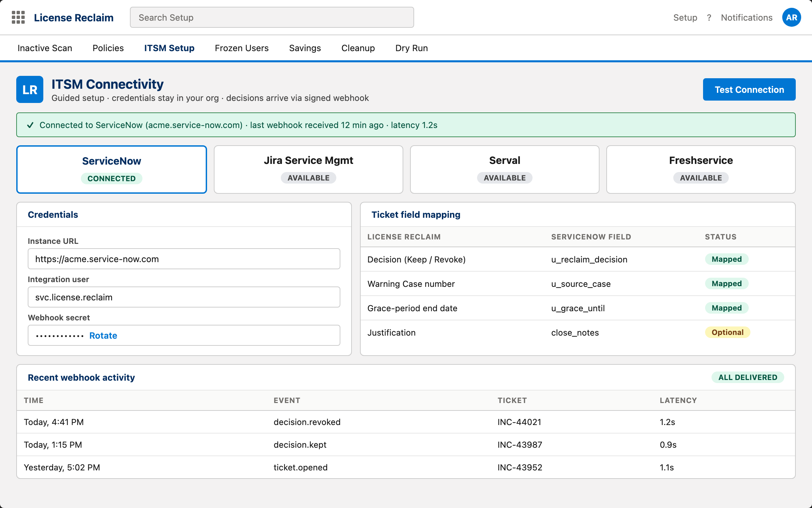Click the LATENCY column header

(678, 400)
